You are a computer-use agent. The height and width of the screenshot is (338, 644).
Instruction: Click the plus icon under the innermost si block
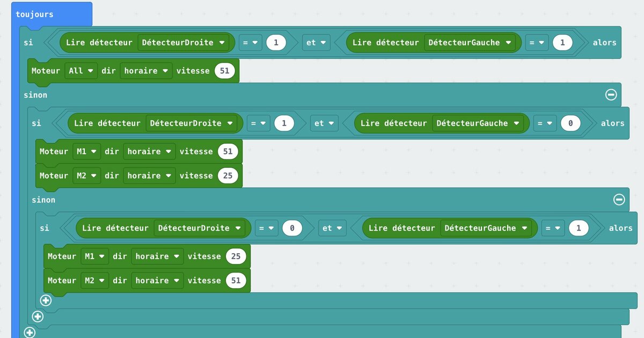coord(46,300)
